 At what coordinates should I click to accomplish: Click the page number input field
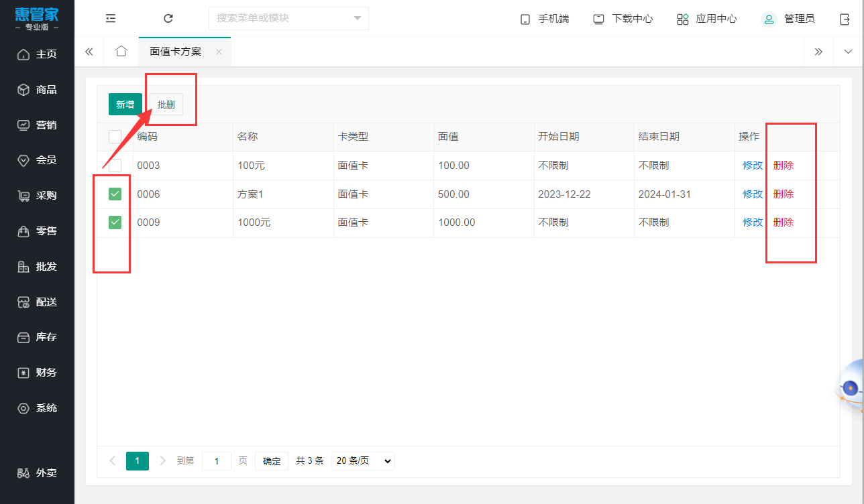217,461
